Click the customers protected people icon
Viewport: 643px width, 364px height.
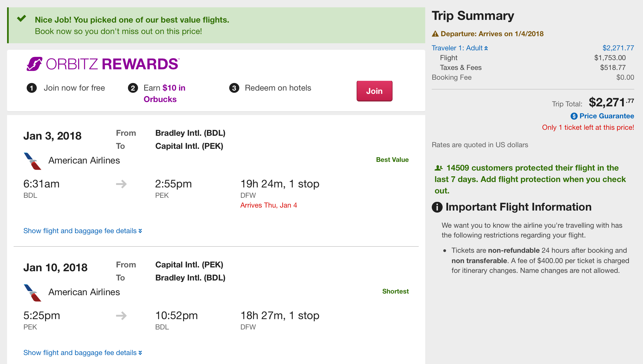pyautogui.click(x=438, y=168)
